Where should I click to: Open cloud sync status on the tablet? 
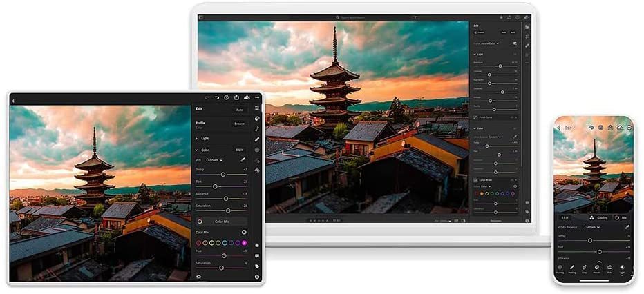coord(247,99)
